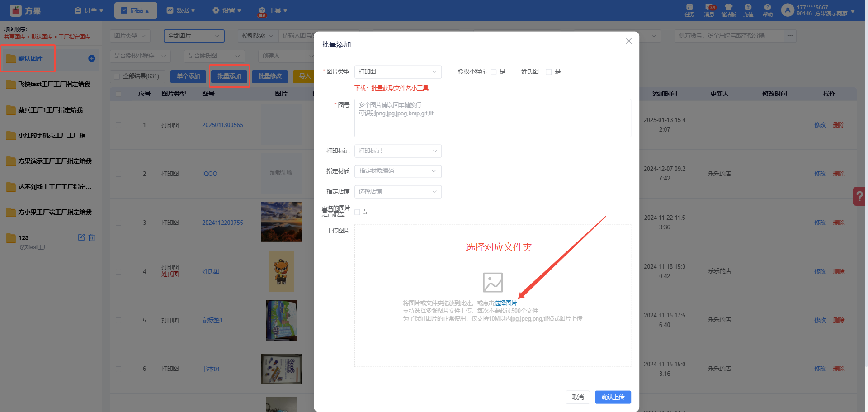Screen dimensions: 868x412
Task: Check the 全部结果(631) checkbox
Action: [117, 76]
